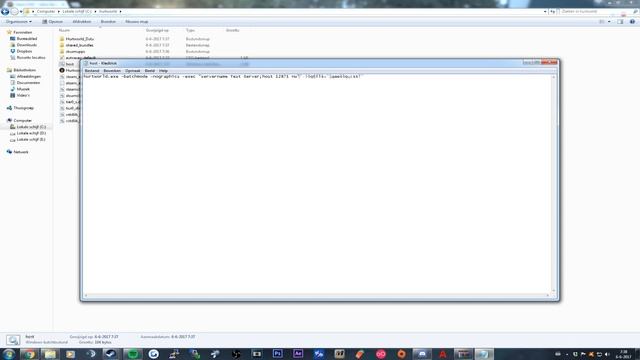Image resolution: width=640 pixels, height=360 pixels.
Task: Open the Organiseren dropdown in Explorer
Action: pyautogui.click(x=18, y=22)
